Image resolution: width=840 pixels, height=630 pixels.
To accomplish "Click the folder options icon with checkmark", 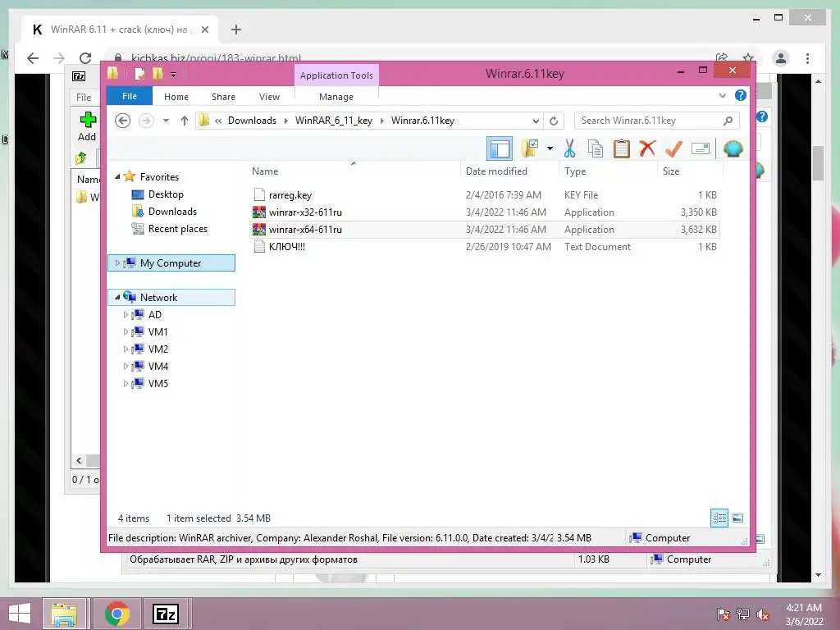I will pos(530,148).
